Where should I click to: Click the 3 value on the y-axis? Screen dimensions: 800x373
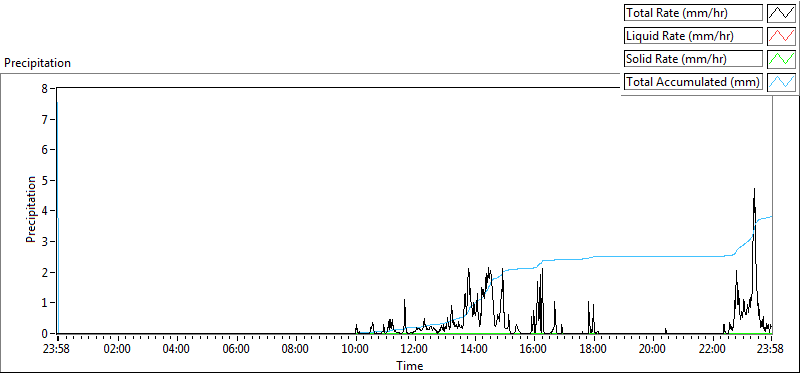[44, 241]
